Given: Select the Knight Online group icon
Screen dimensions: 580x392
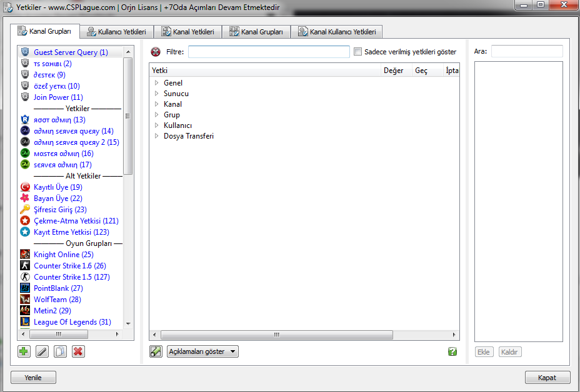Looking at the screenshot, I should coord(25,255).
